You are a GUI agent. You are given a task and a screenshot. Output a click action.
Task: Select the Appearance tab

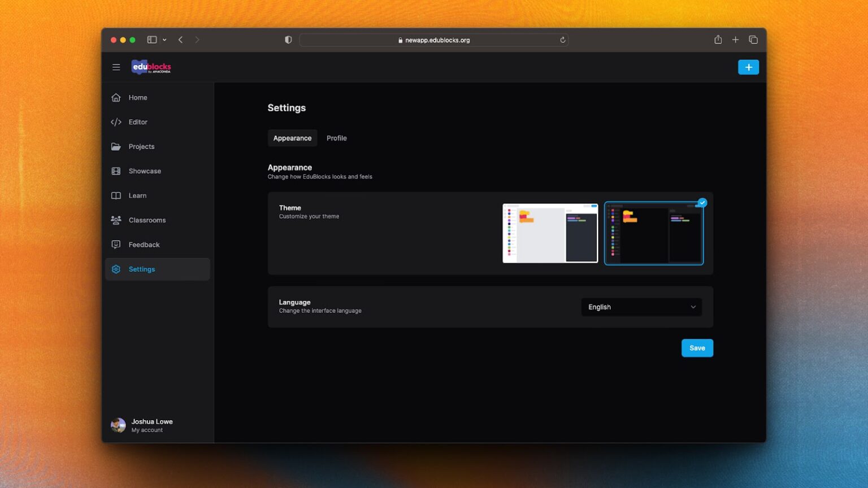pos(292,138)
